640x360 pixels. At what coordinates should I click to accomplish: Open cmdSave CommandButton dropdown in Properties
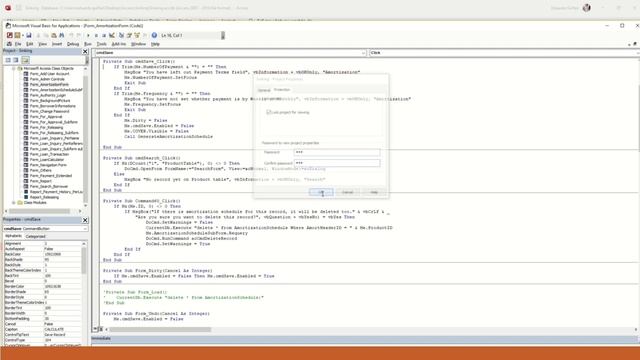coord(85,229)
